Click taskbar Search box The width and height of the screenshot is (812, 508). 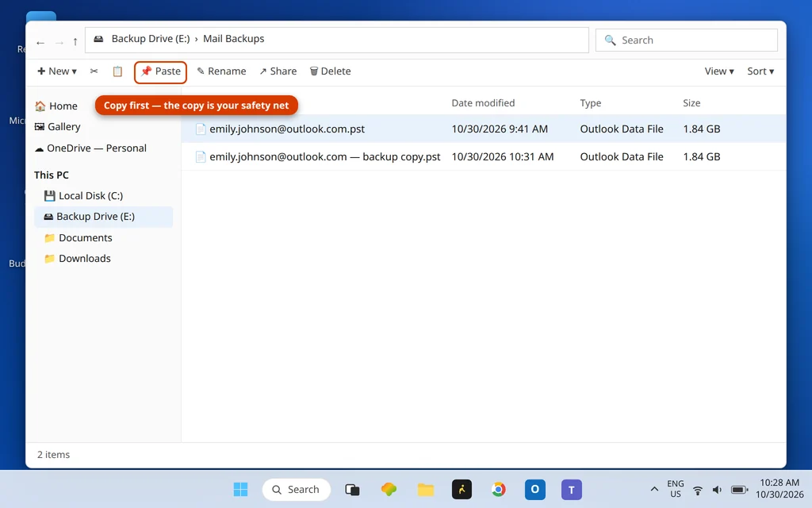[297, 489]
